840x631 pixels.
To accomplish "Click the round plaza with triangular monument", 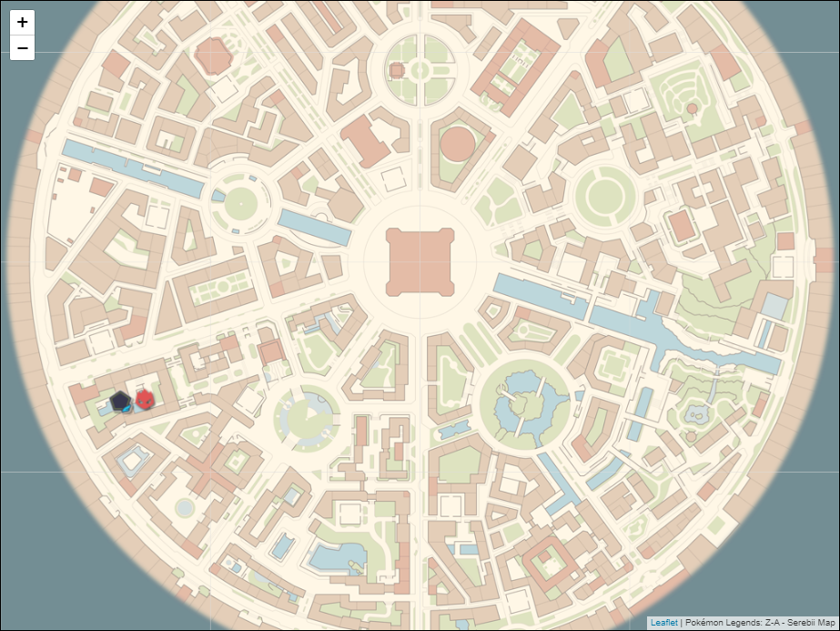I will coord(308,415).
